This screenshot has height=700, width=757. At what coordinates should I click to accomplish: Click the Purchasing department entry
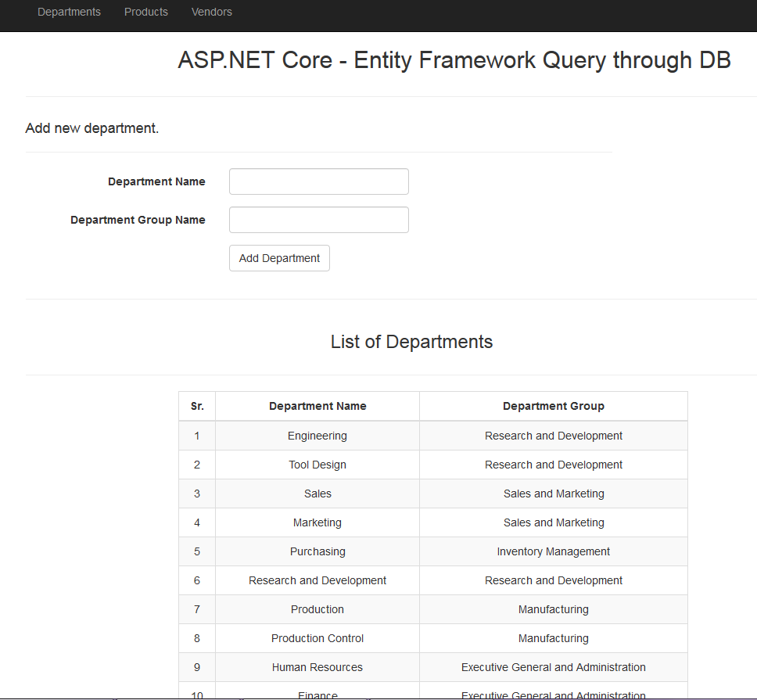[317, 551]
